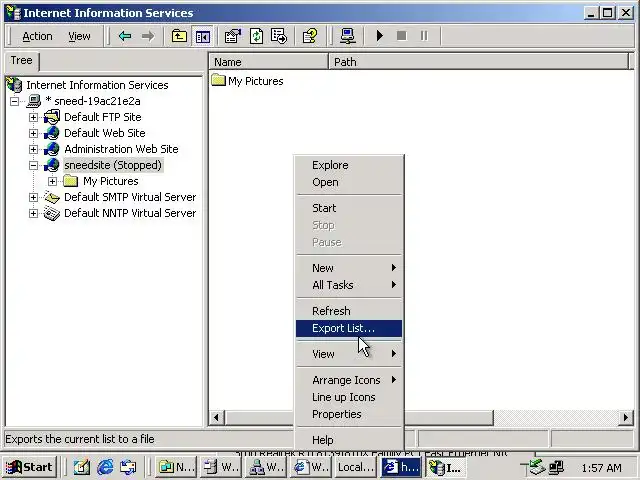Toggle the Show/Hide console tree icon
The image size is (640, 480).
(203, 36)
